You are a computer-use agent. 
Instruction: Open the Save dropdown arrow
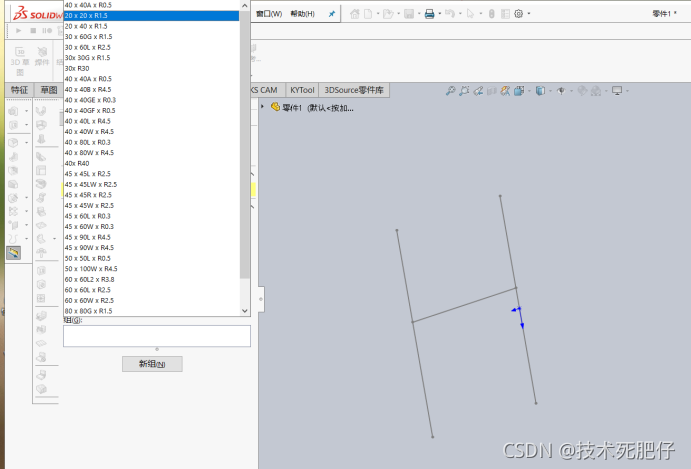419,14
